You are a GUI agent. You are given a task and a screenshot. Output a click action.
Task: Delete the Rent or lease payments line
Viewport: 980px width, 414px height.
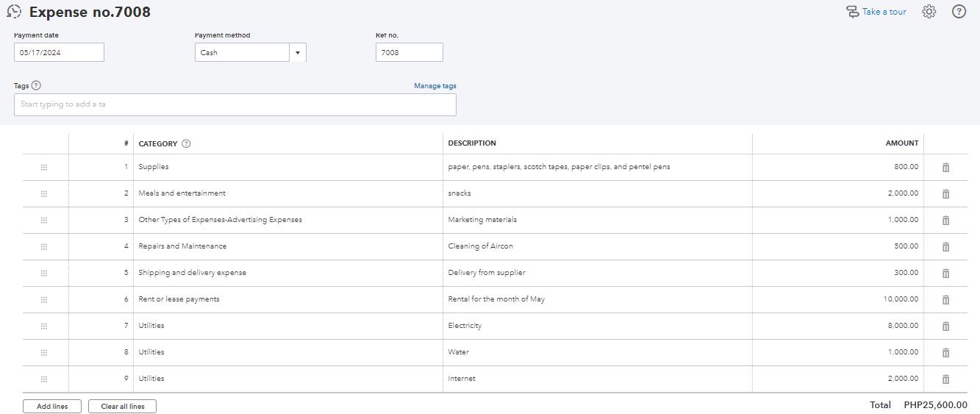point(945,300)
